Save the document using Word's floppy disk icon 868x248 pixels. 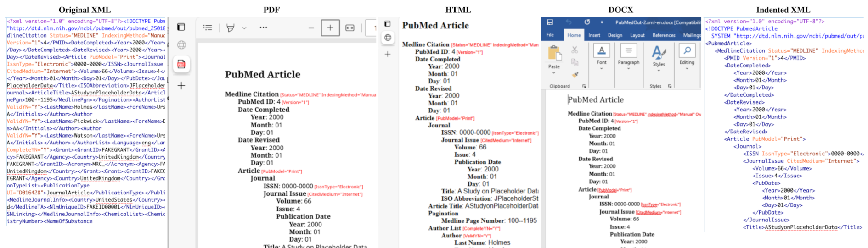pyautogui.click(x=550, y=22)
